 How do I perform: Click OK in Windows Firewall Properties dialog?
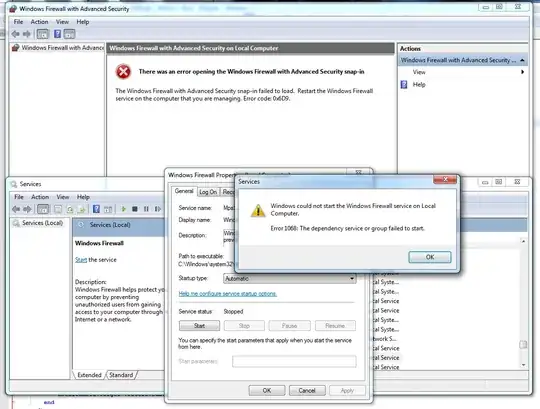tap(267, 390)
